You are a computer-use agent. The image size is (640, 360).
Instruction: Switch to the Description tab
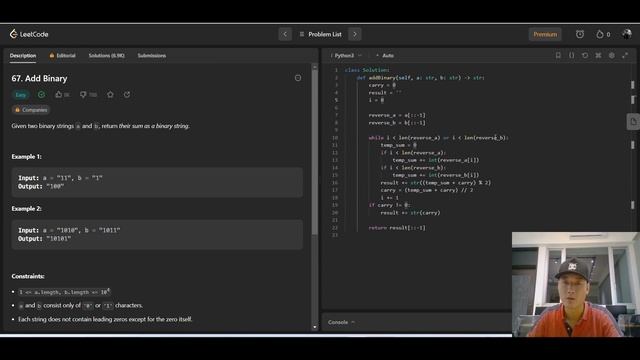pyautogui.click(x=23, y=56)
